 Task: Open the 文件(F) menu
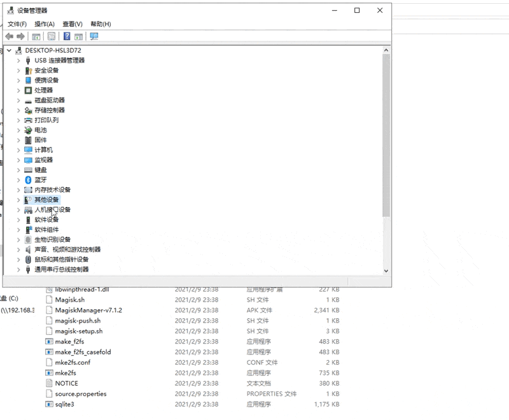click(17, 24)
